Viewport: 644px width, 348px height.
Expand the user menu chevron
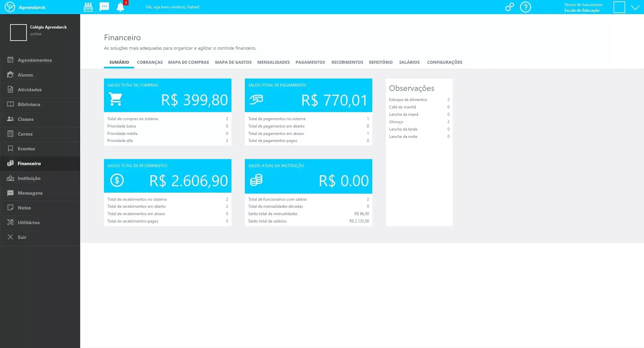(635, 7)
